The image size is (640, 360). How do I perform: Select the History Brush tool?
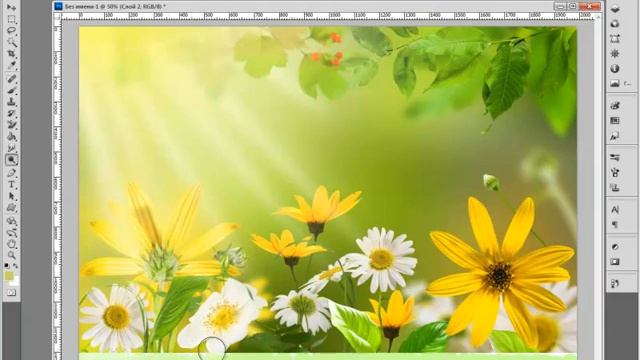(11, 113)
